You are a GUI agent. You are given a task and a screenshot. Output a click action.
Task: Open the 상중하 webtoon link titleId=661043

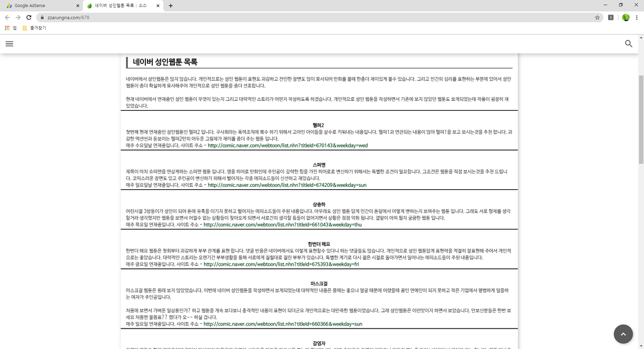(283, 225)
